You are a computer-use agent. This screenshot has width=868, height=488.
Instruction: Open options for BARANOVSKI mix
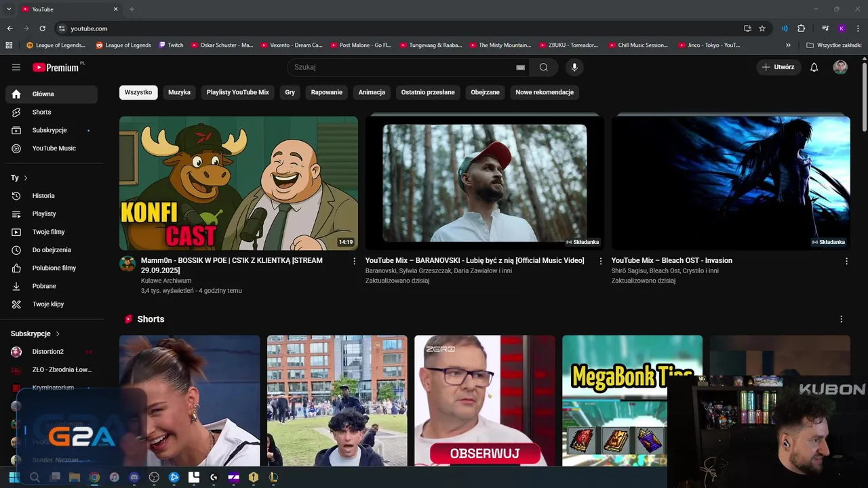pos(600,261)
